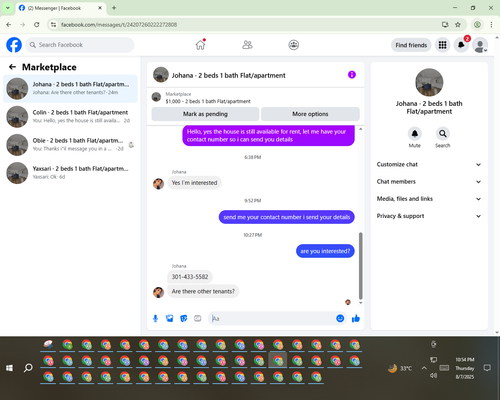
Task: Click chat scroll up arrow
Action: pos(360,129)
